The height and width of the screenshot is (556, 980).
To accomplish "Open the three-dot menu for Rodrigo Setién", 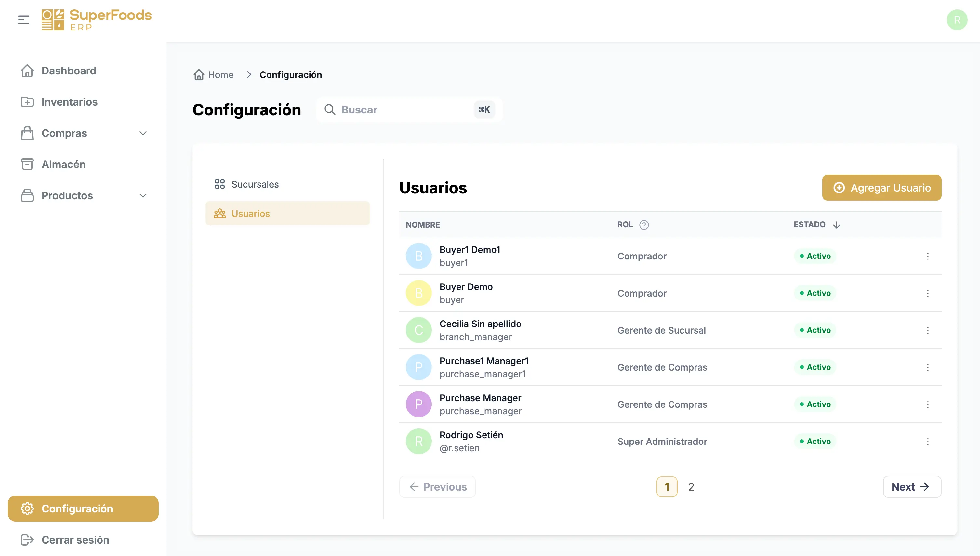I will pyautogui.click(x=927, y=442).
